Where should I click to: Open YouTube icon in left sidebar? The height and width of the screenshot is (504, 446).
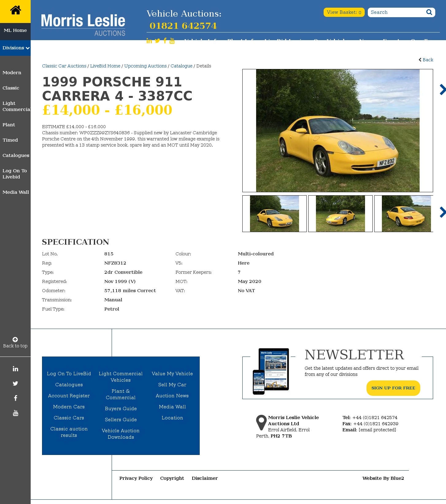pyautogui.click(x=15, y=413)
